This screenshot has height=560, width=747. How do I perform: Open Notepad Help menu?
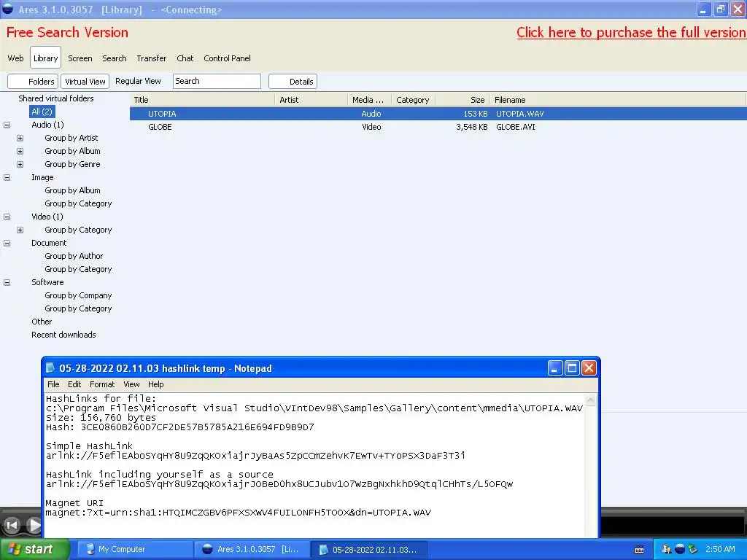tap(156, 384)
